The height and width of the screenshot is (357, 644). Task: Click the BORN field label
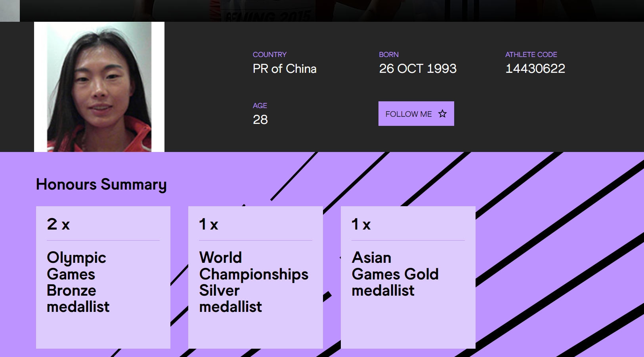[388, 55]
